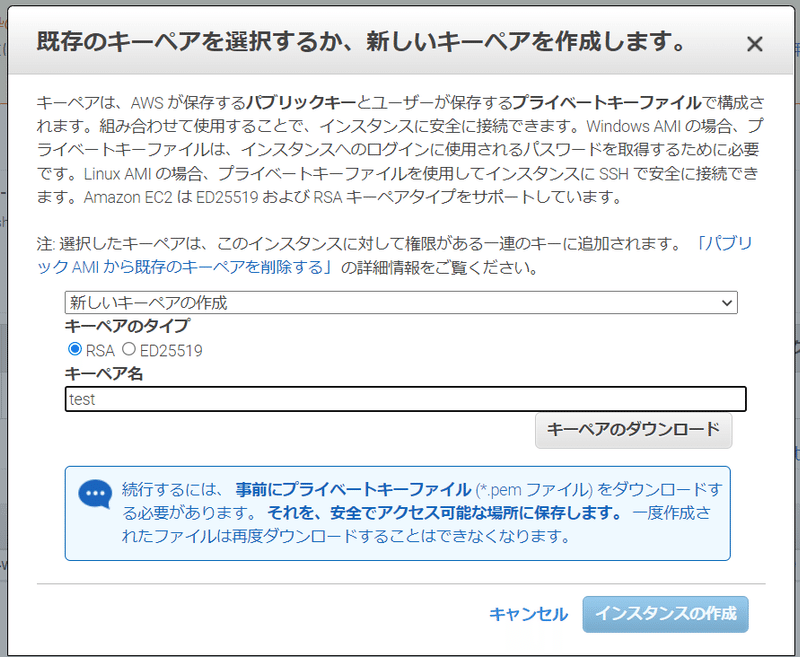
Task: Focus the キーペア名 input containing test
Action: pos(406,399)
